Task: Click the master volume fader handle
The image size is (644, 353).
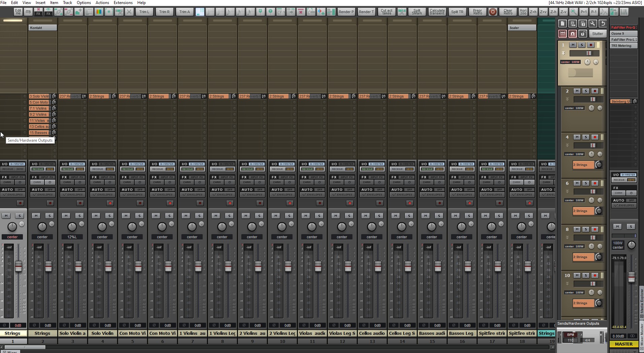Action: (x=632, y=277)
